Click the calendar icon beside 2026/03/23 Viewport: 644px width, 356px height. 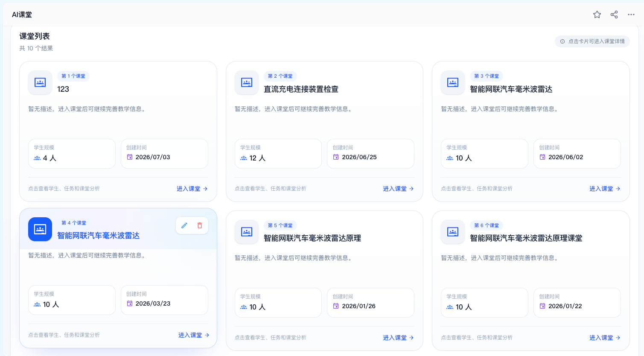click(130, 303)
